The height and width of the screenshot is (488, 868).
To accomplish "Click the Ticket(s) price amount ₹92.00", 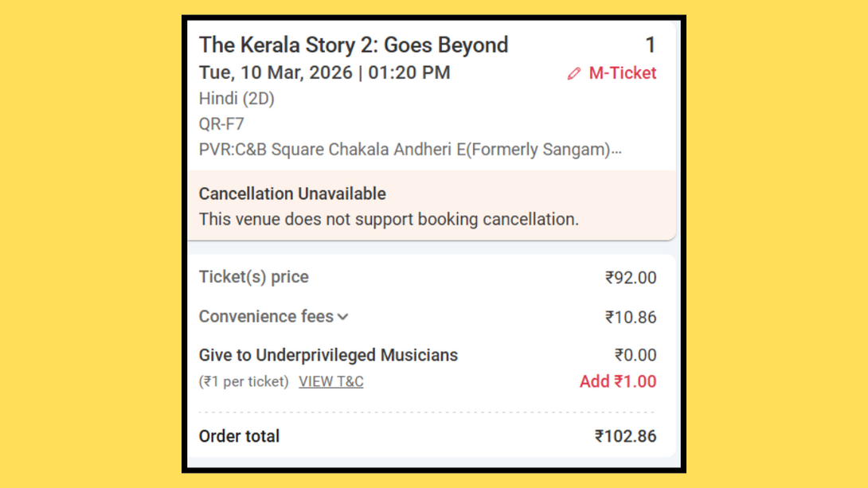I will pos(631,278).
